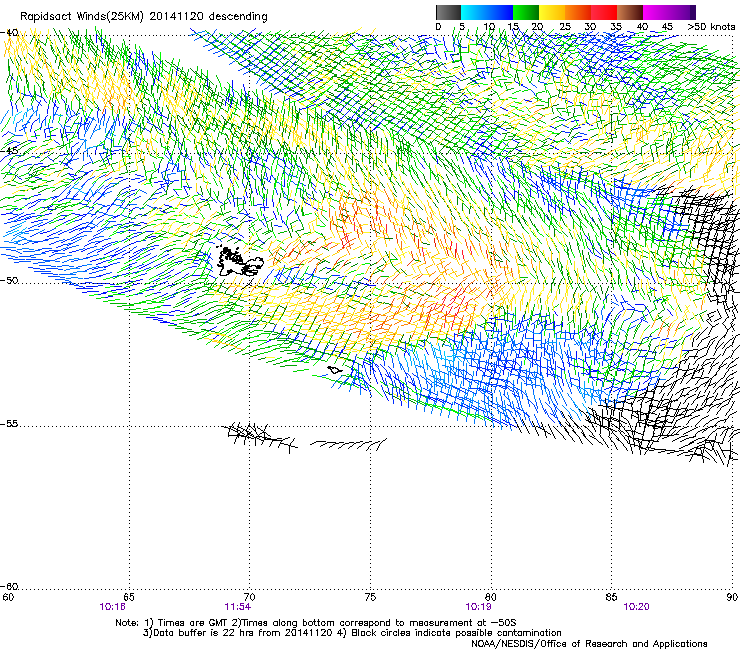Click the purple '10:19' pass time
The height and width of the screenshot is (650, 740).
478,607
